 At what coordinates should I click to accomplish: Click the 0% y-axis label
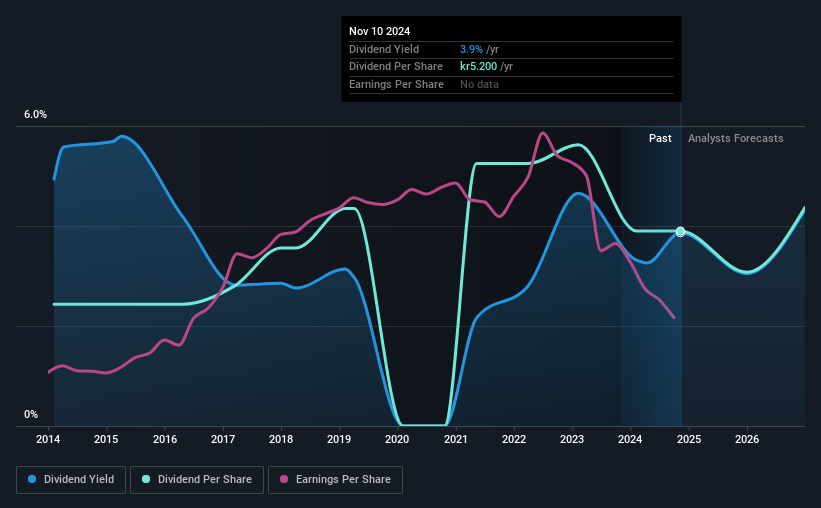pos(31,414)
